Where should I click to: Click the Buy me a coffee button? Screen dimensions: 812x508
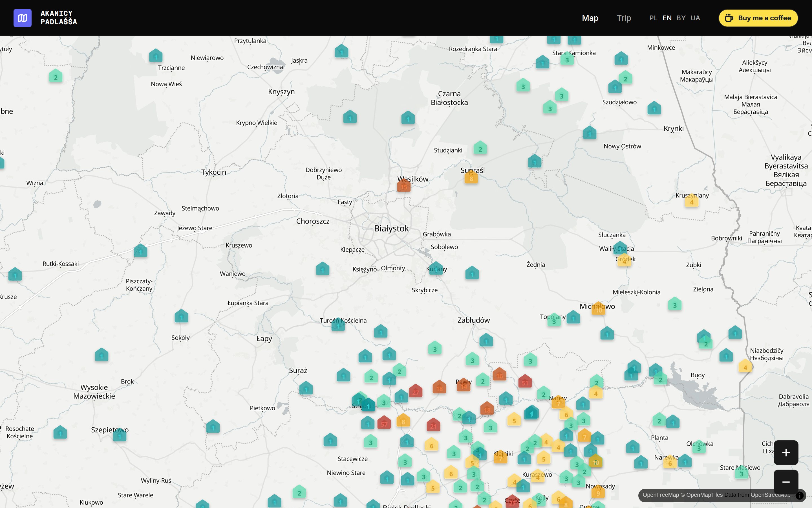[758, 18]
